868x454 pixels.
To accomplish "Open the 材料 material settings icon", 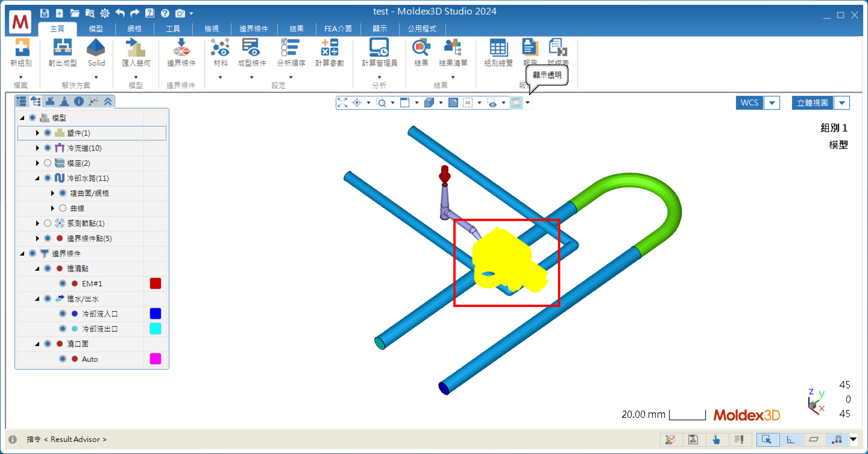I will pyautogui.click(x=220, y=47).
